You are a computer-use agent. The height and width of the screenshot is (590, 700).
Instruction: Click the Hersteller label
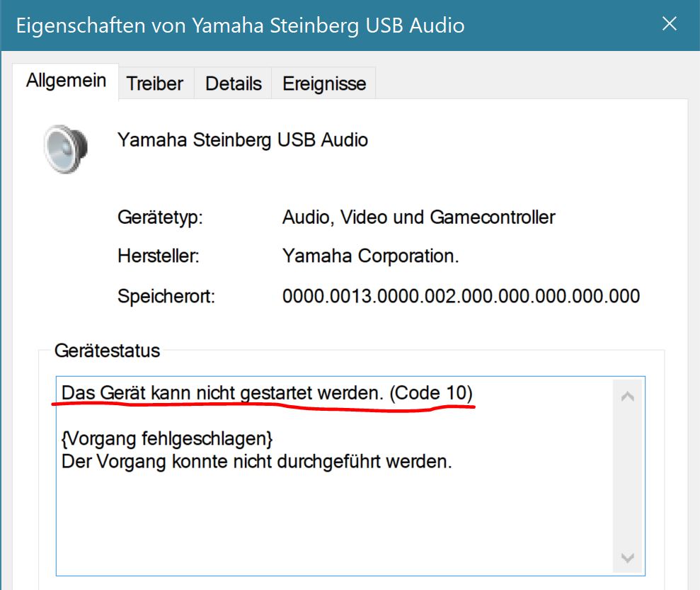tap(158, 256)
